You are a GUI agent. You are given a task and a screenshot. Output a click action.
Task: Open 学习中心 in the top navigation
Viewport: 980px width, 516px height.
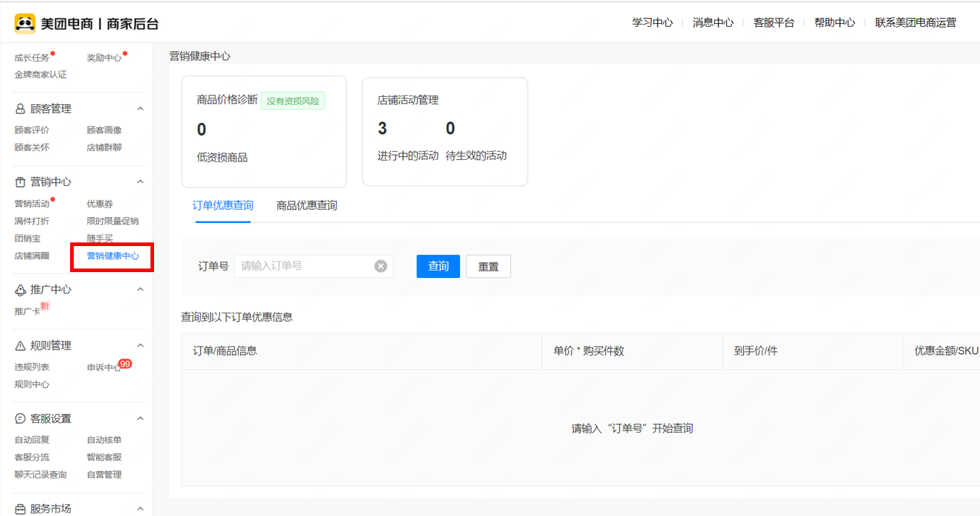pos(652,22)
